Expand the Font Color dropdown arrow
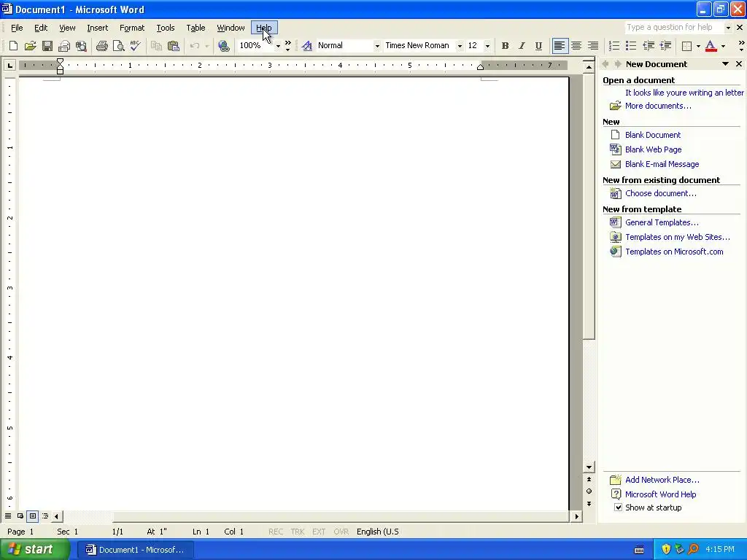 pyautogui.click(x=723, y=46)
